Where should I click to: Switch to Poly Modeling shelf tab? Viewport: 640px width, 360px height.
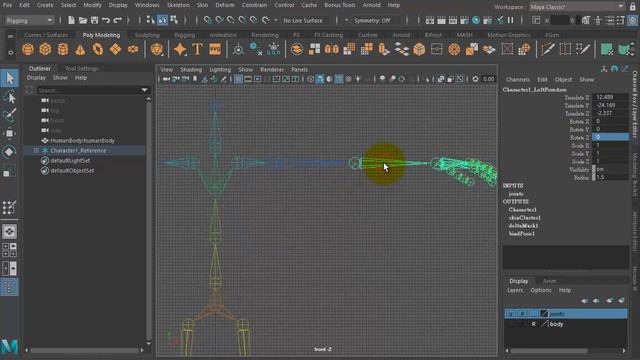101,35
